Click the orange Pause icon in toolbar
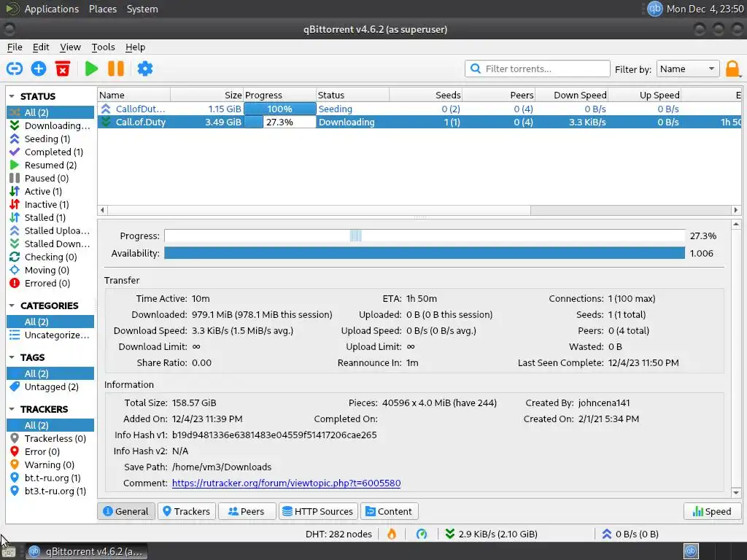The width and height of the screenshot is (747, 560). tap(116, 69)
